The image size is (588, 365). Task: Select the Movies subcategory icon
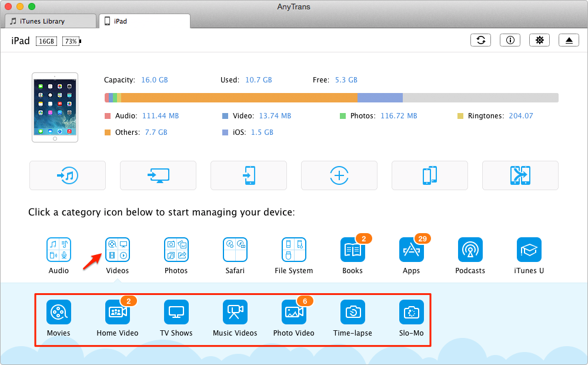[58, 311]
